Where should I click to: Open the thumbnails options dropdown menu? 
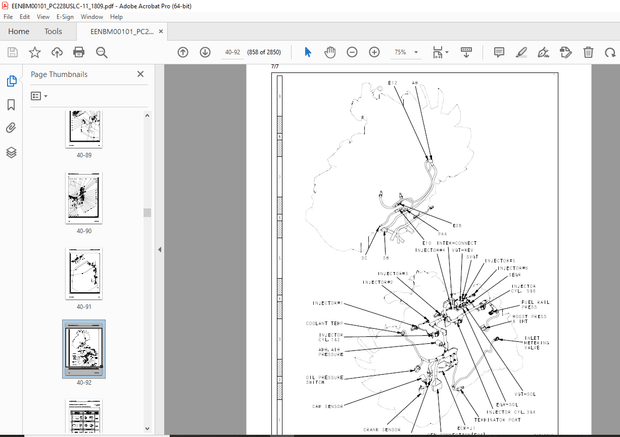click(39, 96)
